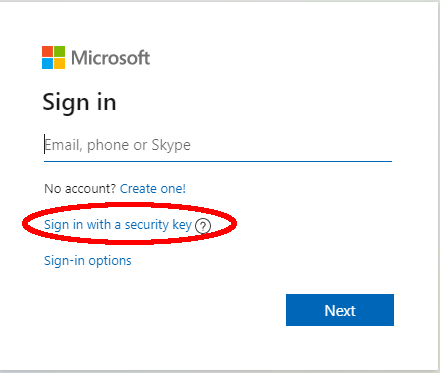Image resolution: width=440 pixels, height=373 pixels.
Task: Click the word options in Sign-in options link
Action: click(x=110, y=261)
